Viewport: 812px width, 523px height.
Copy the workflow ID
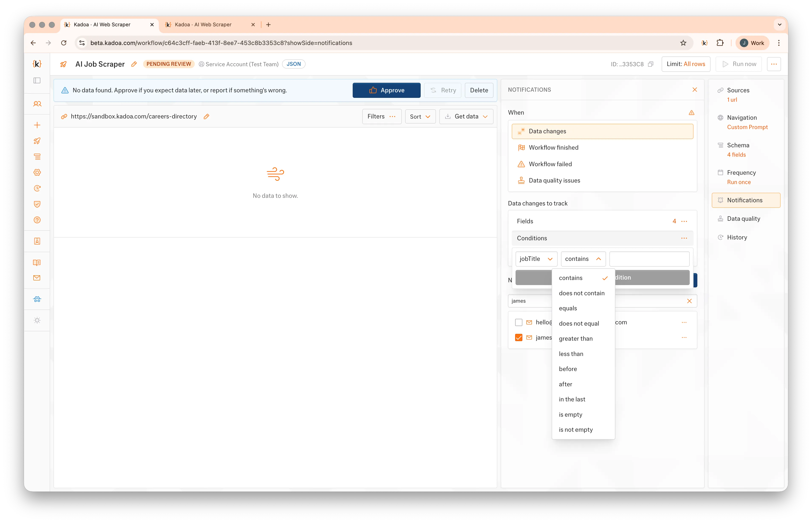tap(651, 64)
